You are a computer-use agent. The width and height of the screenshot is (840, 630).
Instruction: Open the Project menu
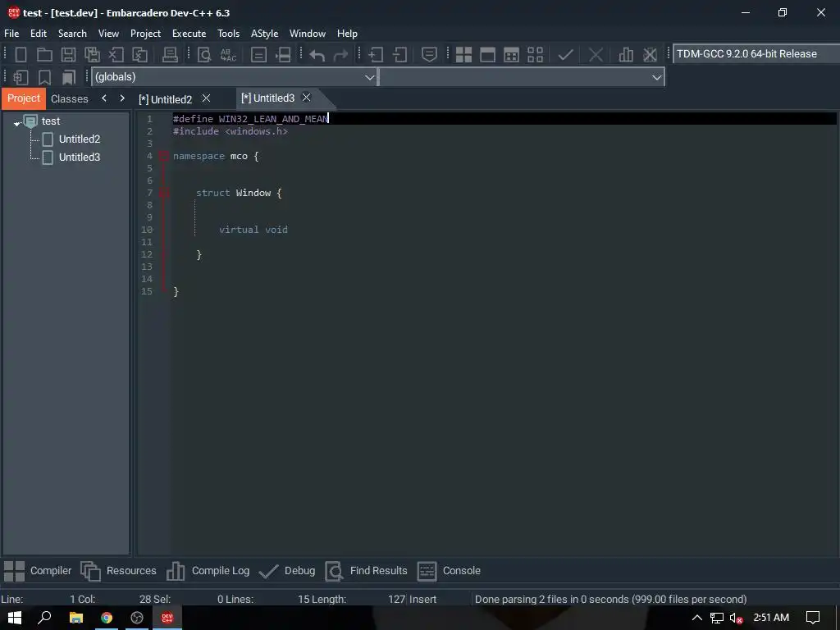tap(146, 33)
